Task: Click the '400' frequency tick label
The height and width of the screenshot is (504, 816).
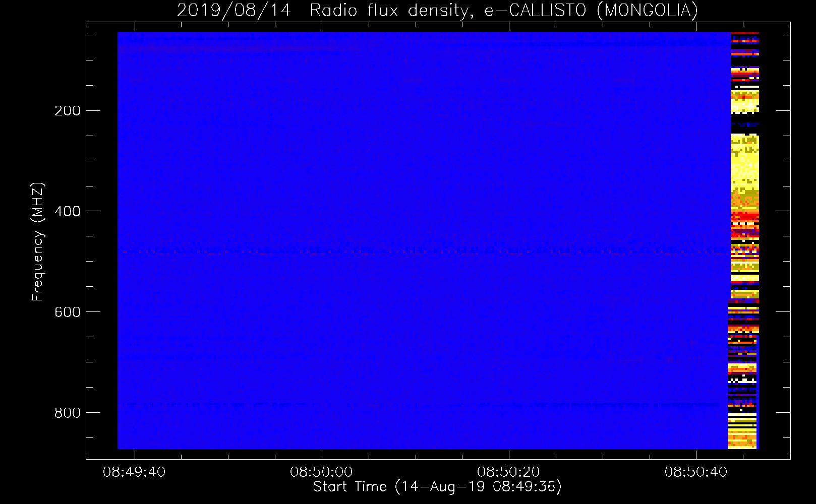Action: coord(68,211)
